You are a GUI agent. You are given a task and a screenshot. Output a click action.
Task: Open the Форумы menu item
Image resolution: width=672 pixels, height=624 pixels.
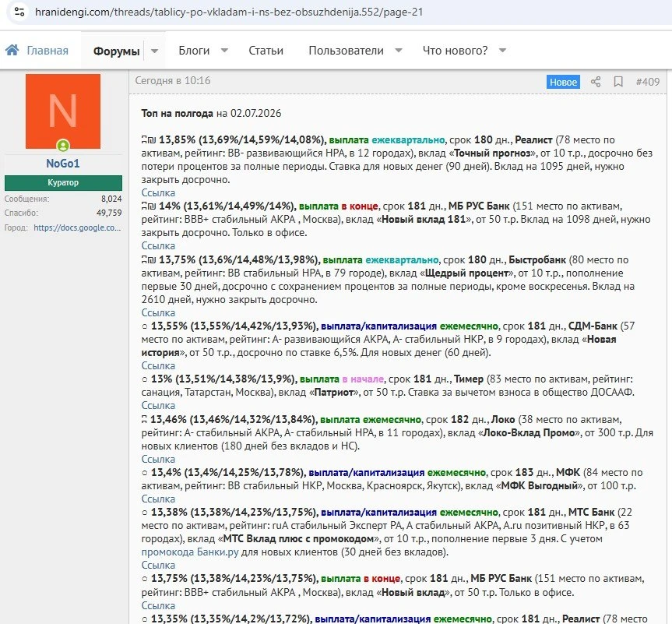117,51
